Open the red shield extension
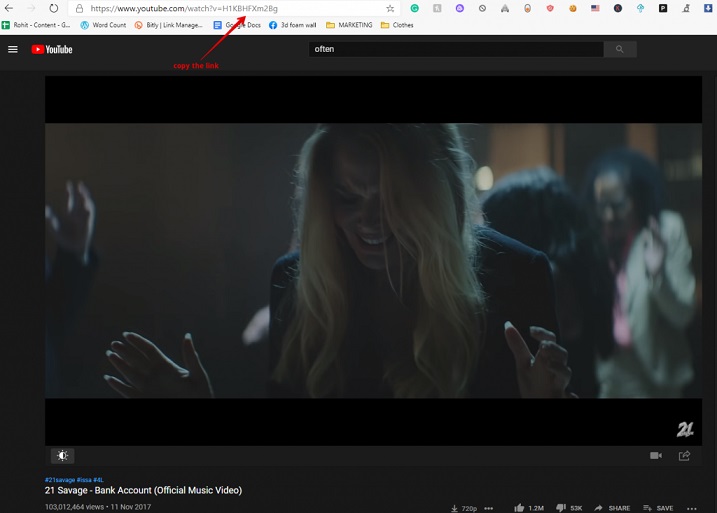 click(550, 8)
